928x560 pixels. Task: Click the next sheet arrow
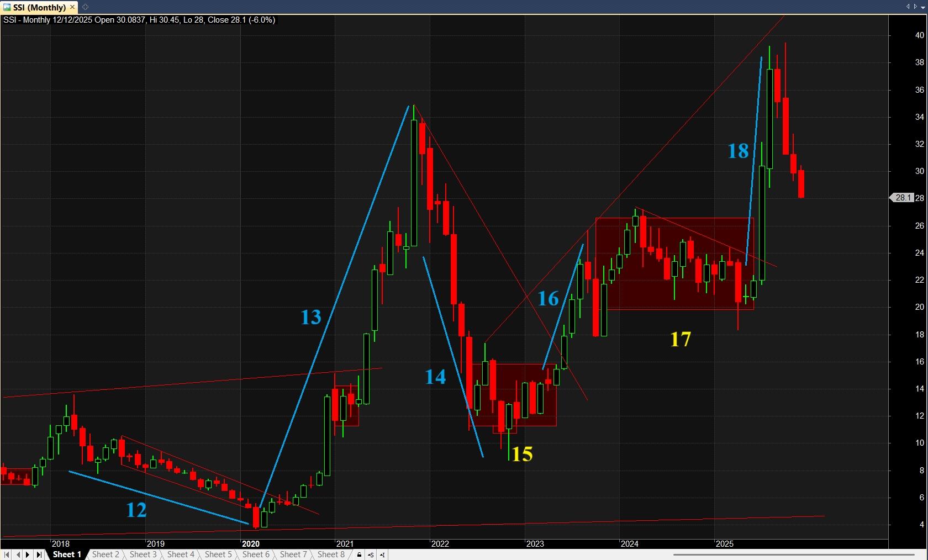28,554
